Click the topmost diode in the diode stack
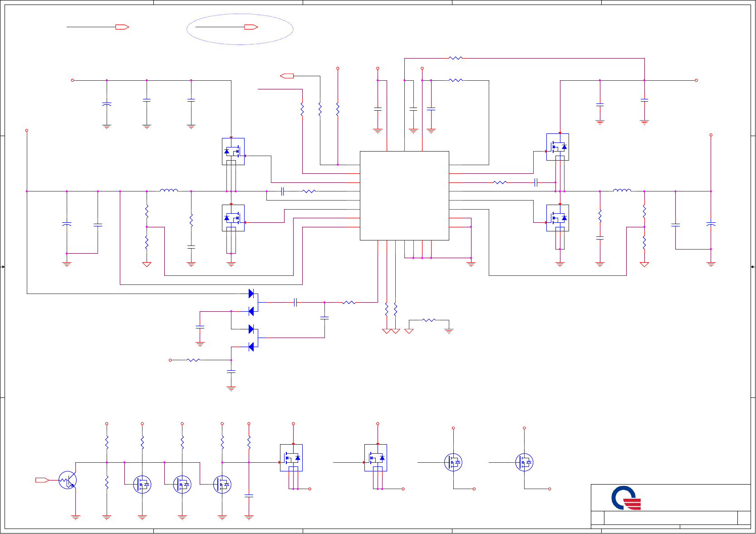Viewport: 756px width, 534px height. (251, 294)
